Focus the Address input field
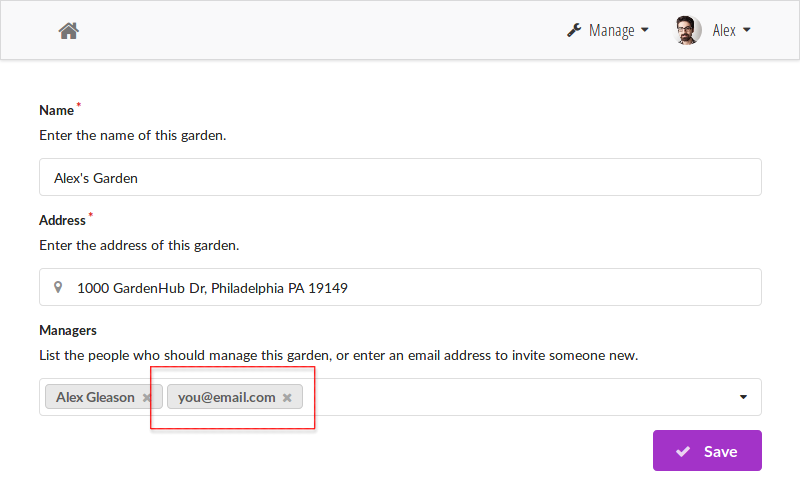Viewport: 800px width, 502px height. (x=401, y=287)
